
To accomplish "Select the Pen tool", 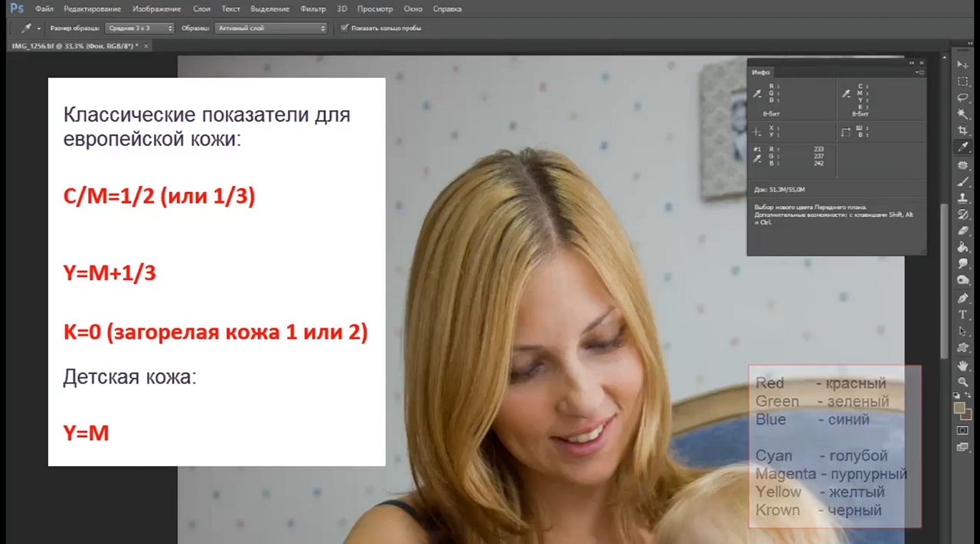I will click(963, 298).
